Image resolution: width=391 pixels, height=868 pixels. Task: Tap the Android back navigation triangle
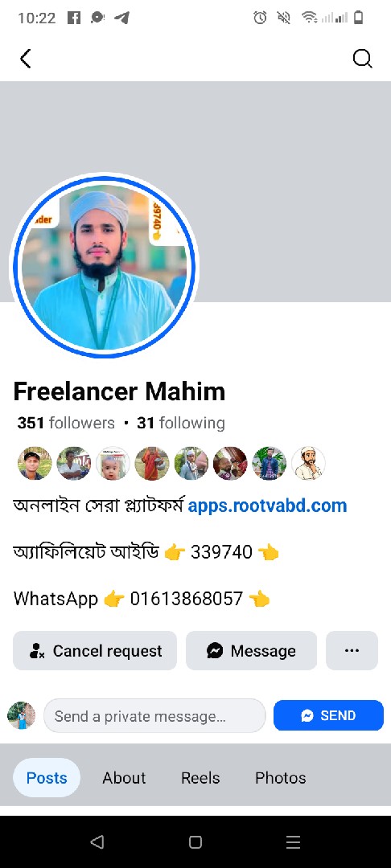[97, 842]
